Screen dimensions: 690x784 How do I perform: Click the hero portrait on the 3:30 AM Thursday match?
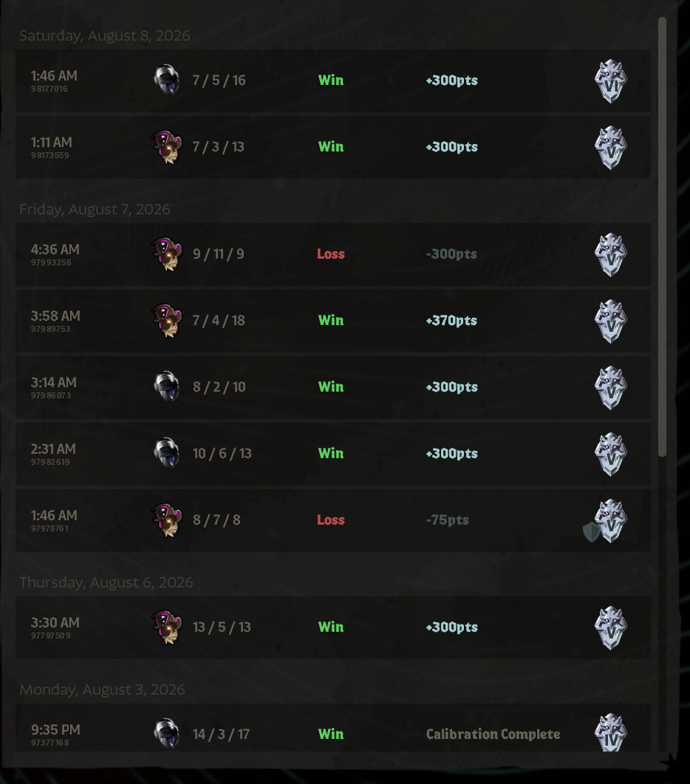pyautogui.click(x=166, y=627)
